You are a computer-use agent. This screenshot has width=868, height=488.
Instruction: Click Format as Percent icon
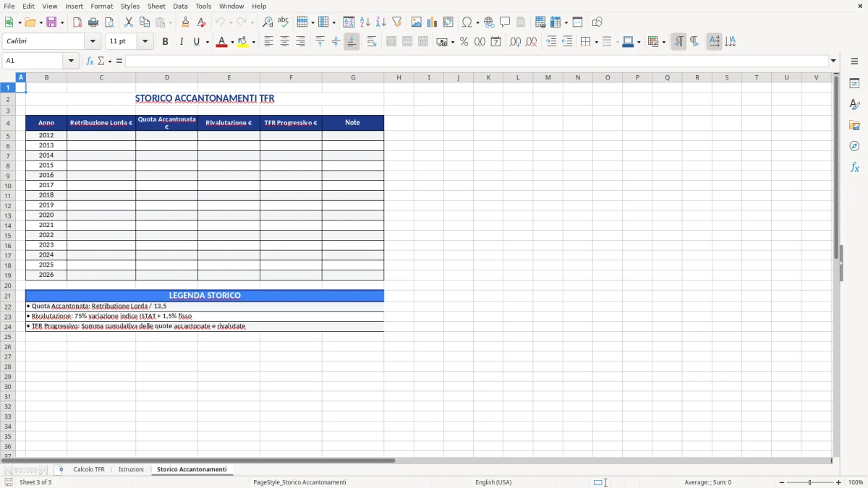464,42
